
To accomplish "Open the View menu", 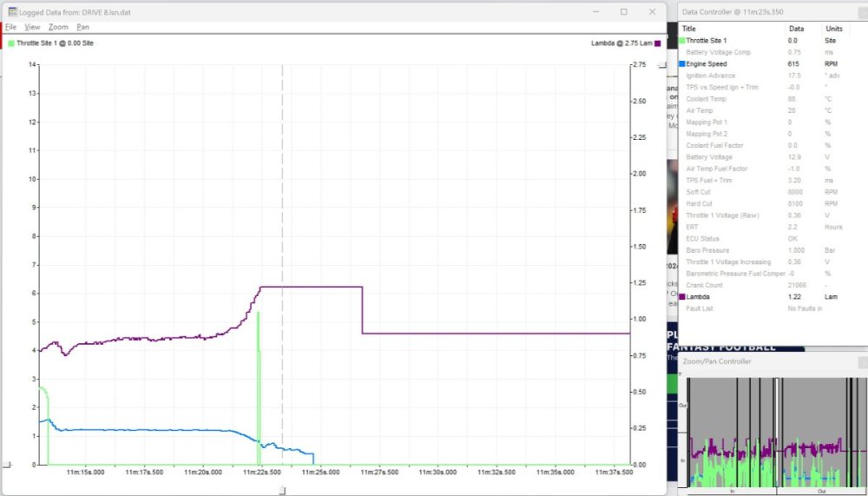I will [x=32, y=27].
